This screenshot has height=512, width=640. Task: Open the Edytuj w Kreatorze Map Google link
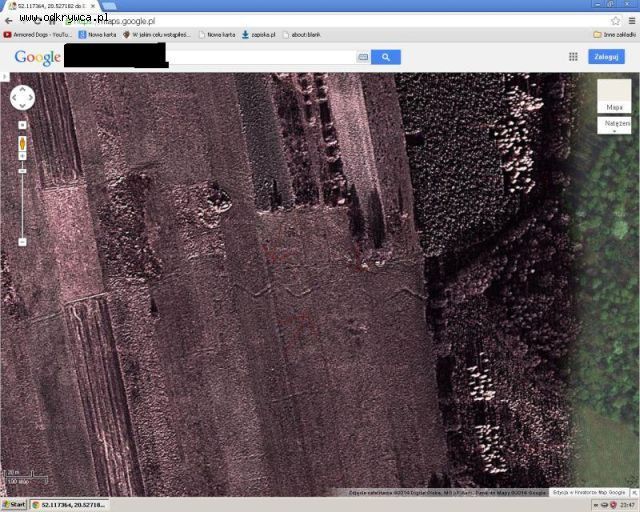589,492
